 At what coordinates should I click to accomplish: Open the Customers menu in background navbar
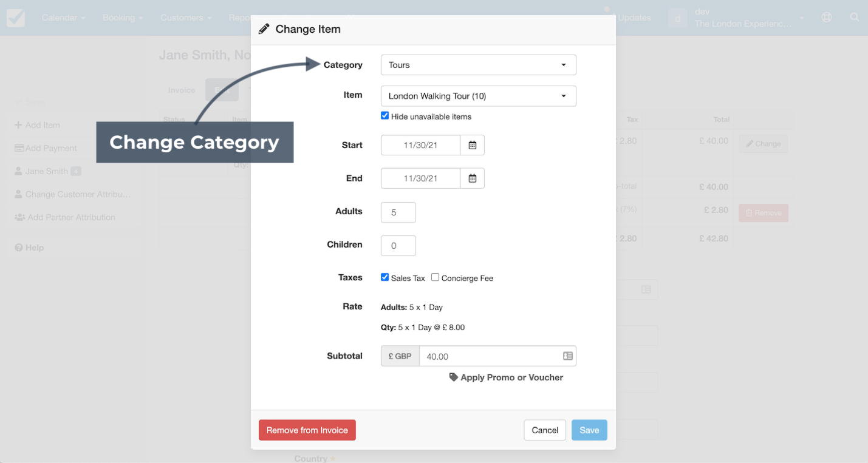[186, 18]
